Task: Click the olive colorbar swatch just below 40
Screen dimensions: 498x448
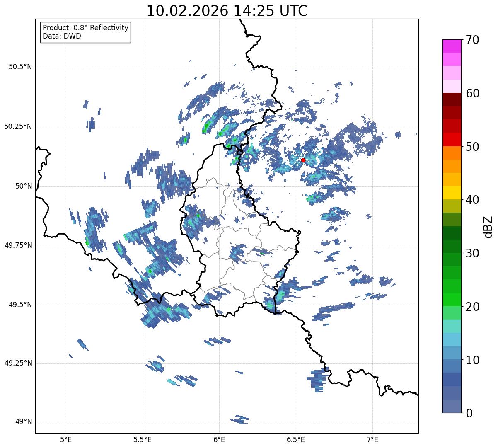Action: pos(452,206)
